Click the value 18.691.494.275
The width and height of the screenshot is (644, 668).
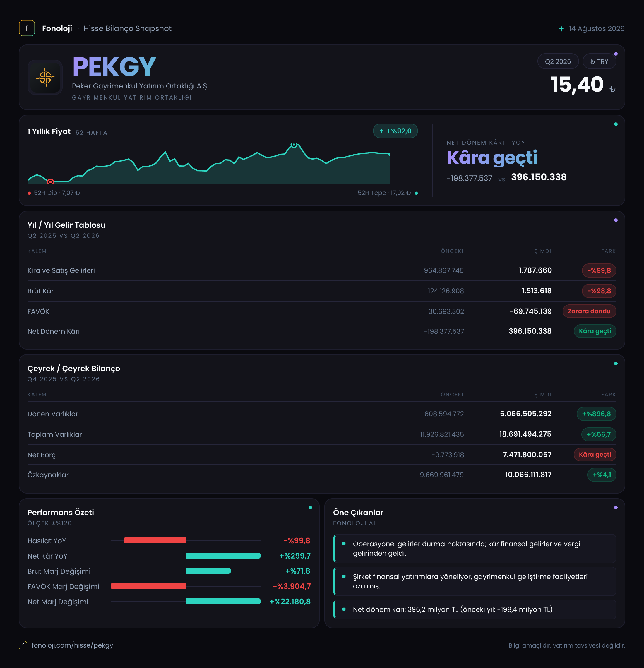coord(525,434)
